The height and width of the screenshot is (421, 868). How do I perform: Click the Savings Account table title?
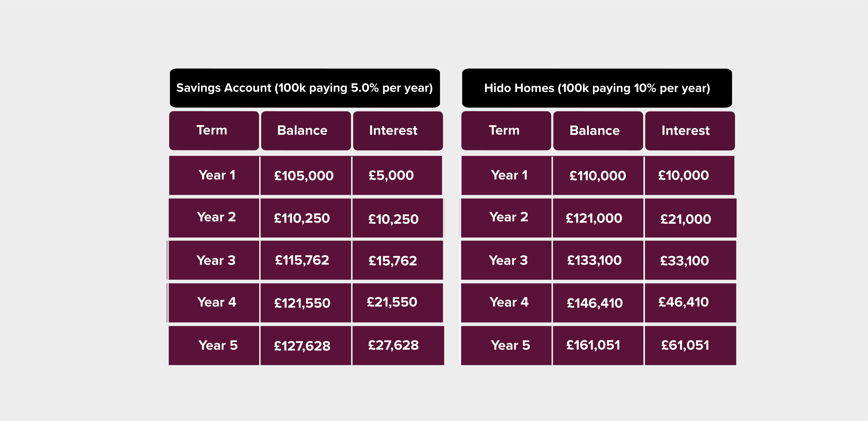pyautogui.click(x=305, y=88)
